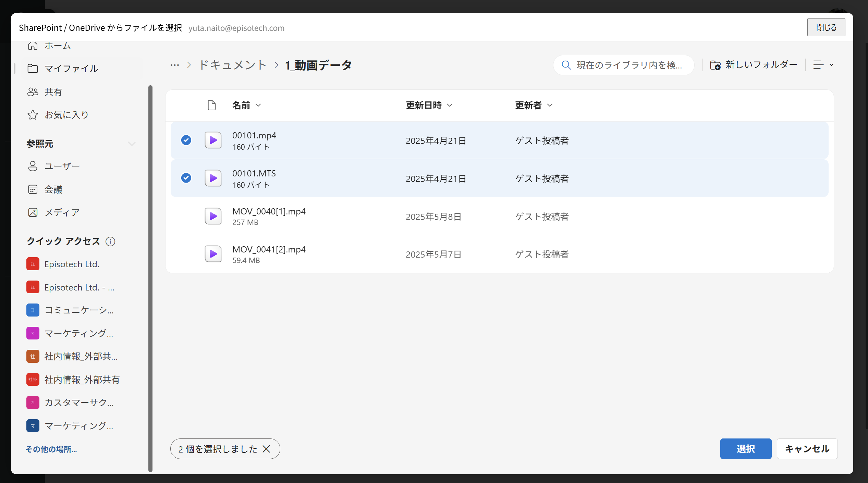Click the pink カスタマーサク... site icon

coord(33,402)
